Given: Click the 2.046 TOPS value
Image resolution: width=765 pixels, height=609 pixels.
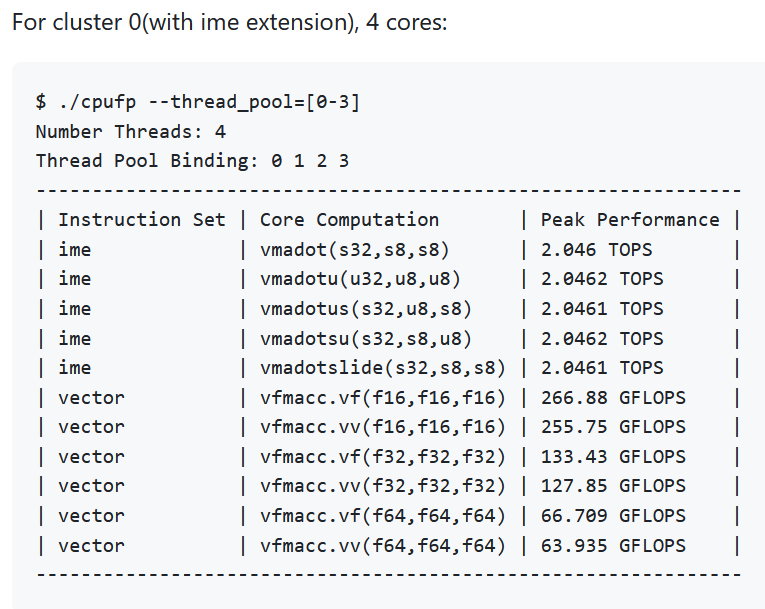Looking at the screenshot, I should (x=596, y=249).
